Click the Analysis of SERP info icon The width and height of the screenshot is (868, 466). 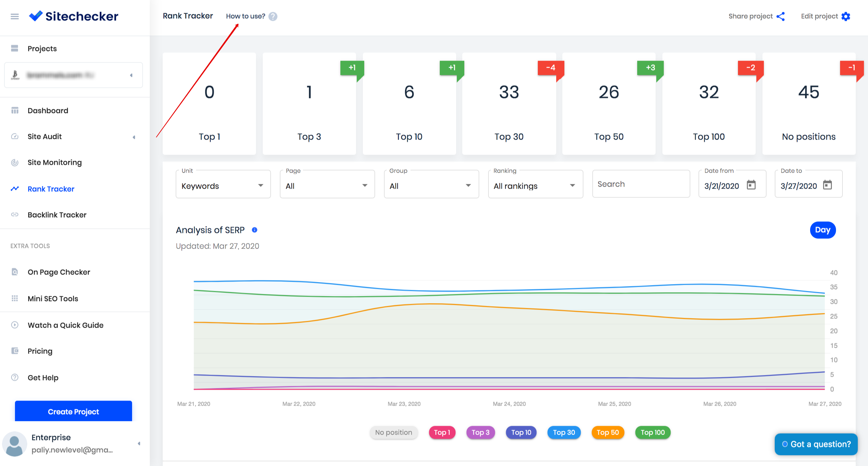coord(254,230)
